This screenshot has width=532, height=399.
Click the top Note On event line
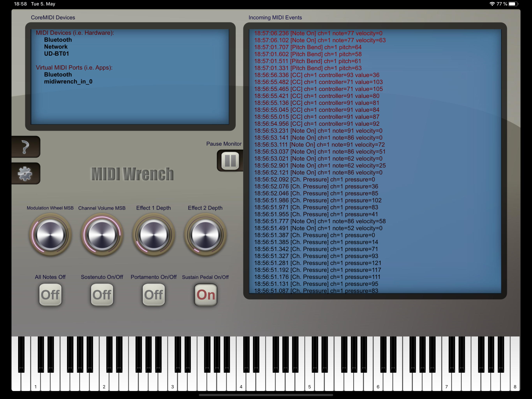click(x=318, y=33)
